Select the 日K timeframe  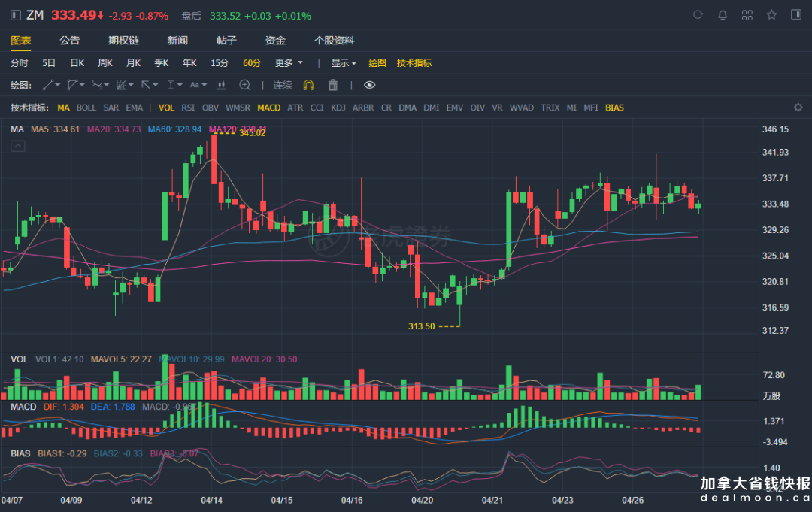77,63
